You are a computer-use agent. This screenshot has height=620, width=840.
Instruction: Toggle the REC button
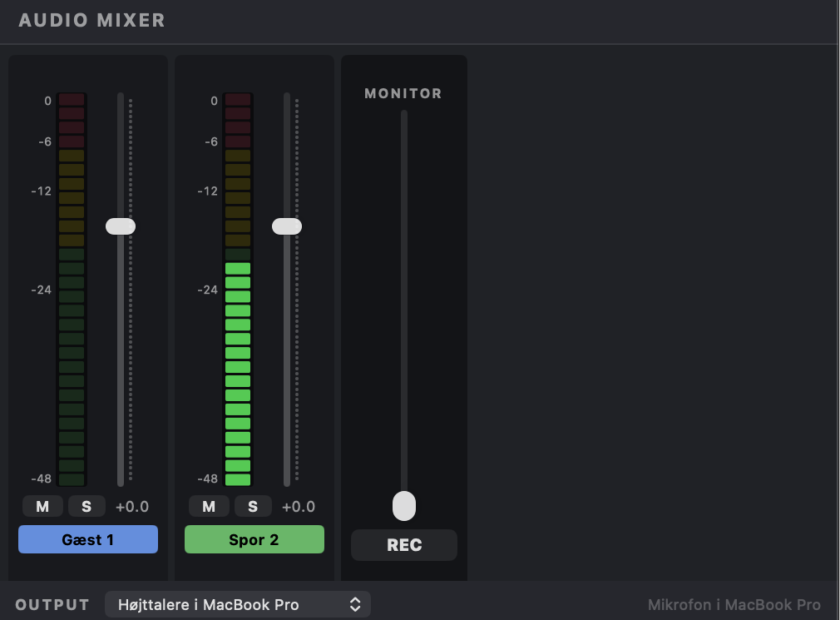tap(404, 545)
